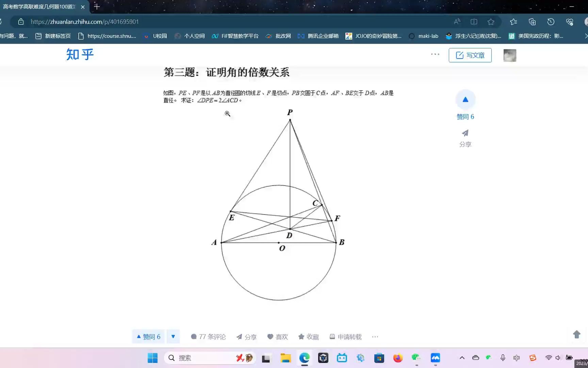Open the header three-dot menu
Screen dimensions: 588x368
tap(435, 54)
